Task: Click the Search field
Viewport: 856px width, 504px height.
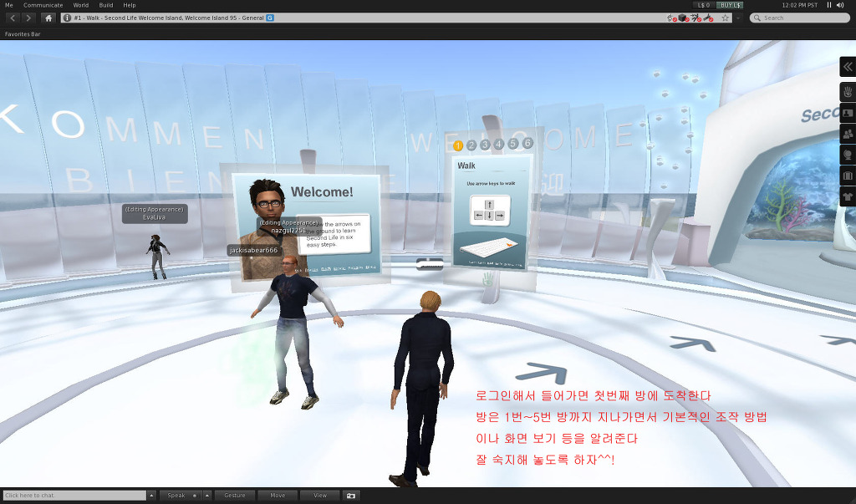Action: click(x=800, y=18)
